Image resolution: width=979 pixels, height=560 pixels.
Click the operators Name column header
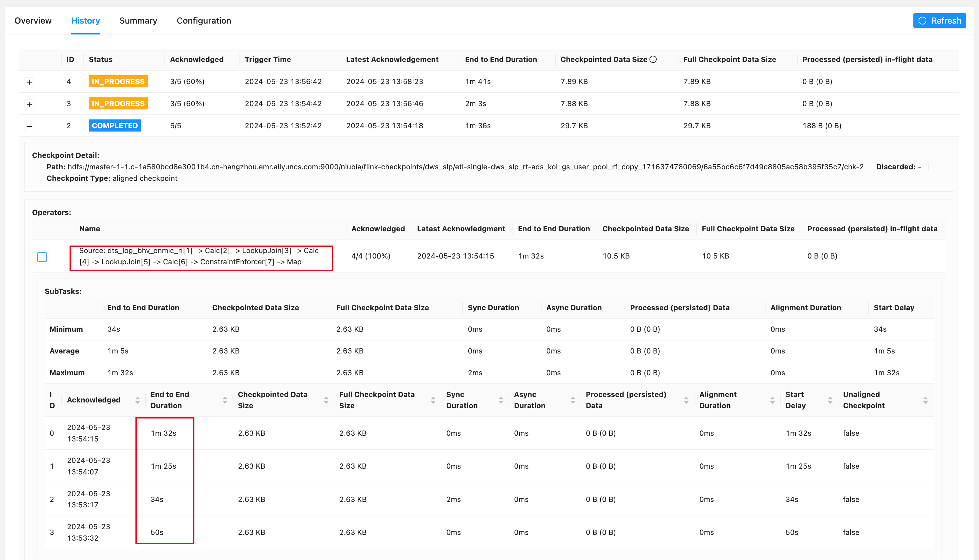[x=89, y=229]
